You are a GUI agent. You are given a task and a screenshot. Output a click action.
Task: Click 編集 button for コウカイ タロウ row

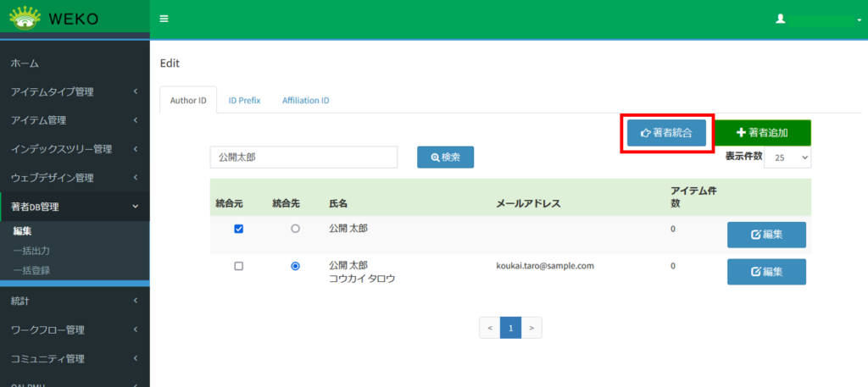click(765, 272)
